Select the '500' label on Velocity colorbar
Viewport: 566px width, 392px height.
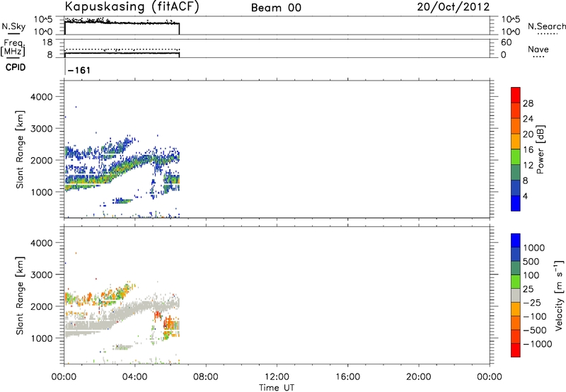click(x=531, y=262)
